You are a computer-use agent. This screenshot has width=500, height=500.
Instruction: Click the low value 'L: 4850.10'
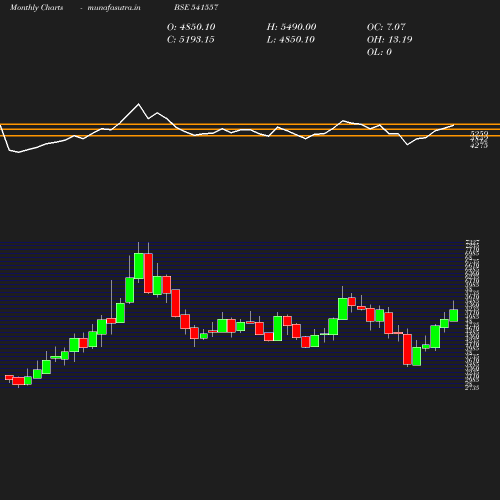click(x=291, y=40)
